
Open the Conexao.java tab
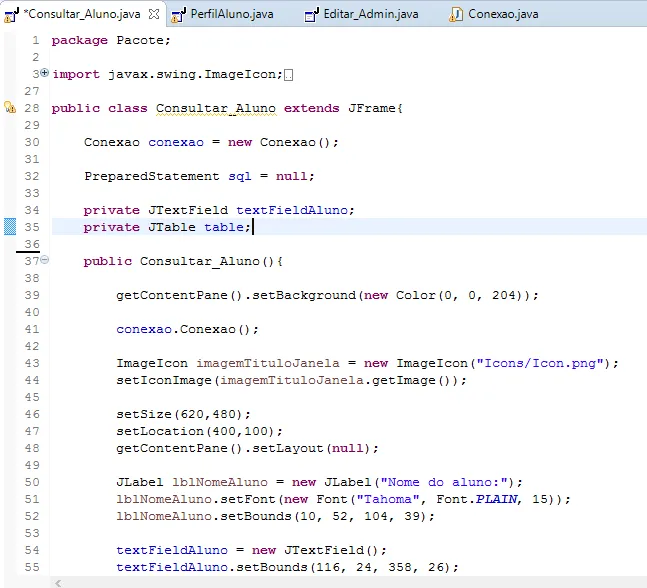503,14
